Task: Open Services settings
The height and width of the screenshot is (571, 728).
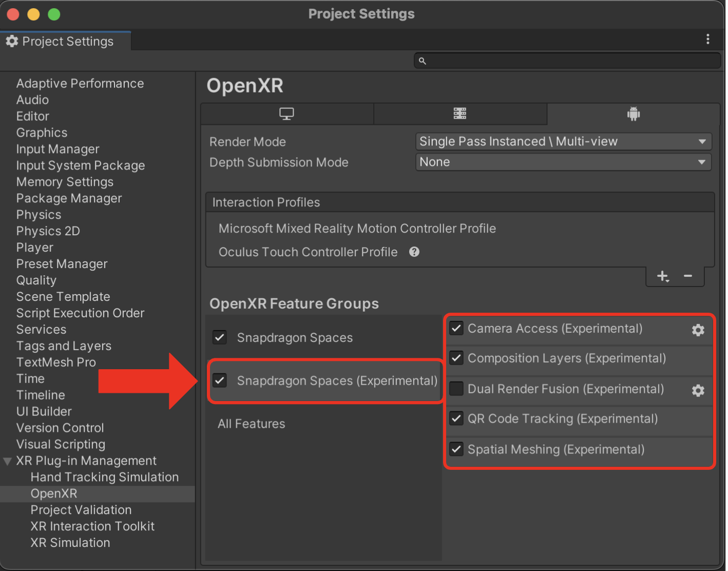Action: (41, 330)
